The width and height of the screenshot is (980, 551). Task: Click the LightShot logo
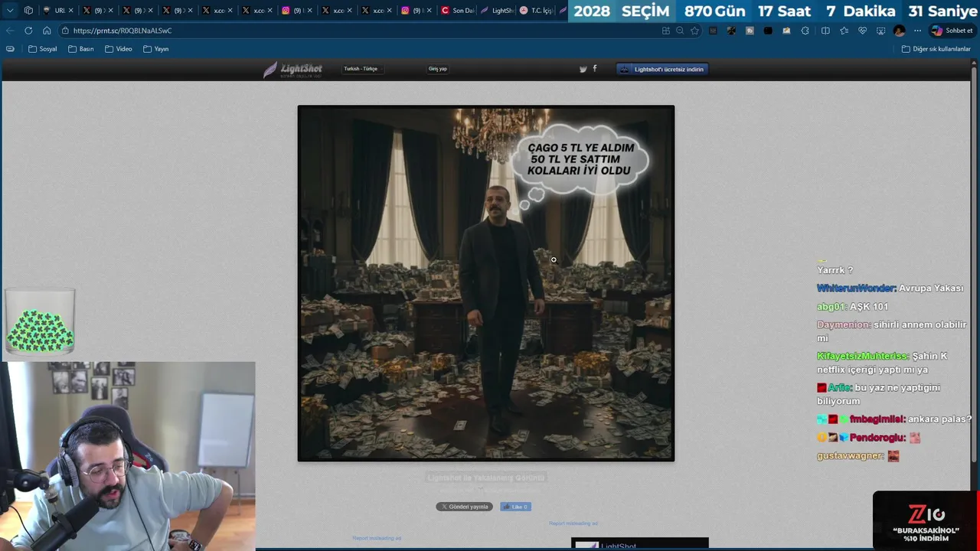[x=292, y=70]
